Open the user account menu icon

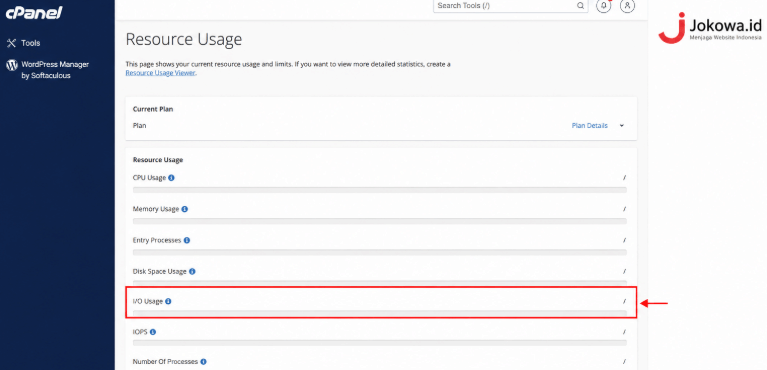[627, 6]
